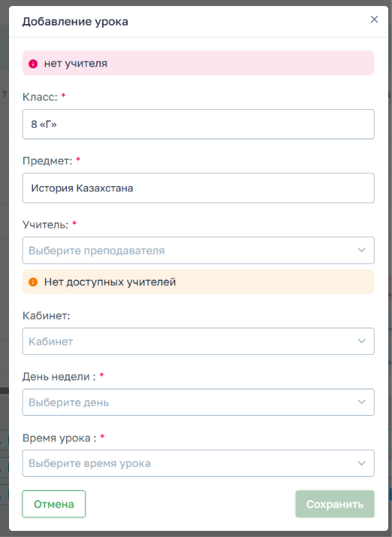The image size is (392, 537).
Task: Click the Сохранить button
Action: (x=335, y=504)
